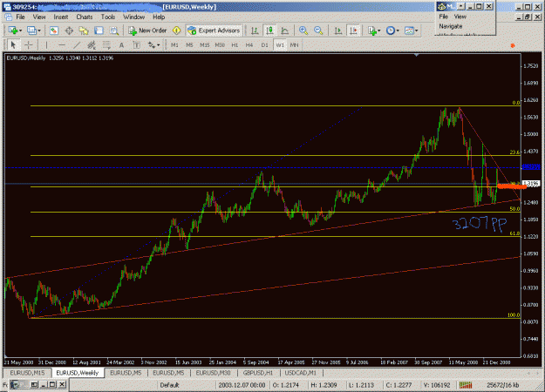This screenshot has height=392, width=545.
Task: Open the Help menu
Action: coord(159,17)
